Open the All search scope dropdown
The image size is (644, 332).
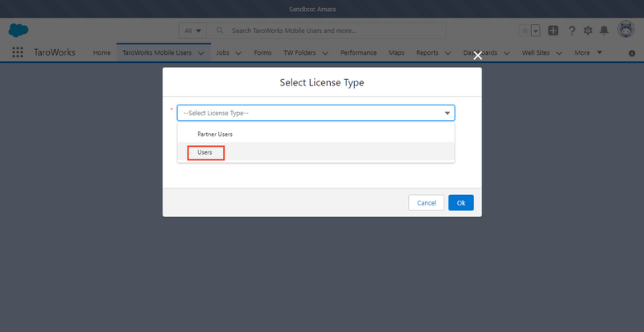193,31
